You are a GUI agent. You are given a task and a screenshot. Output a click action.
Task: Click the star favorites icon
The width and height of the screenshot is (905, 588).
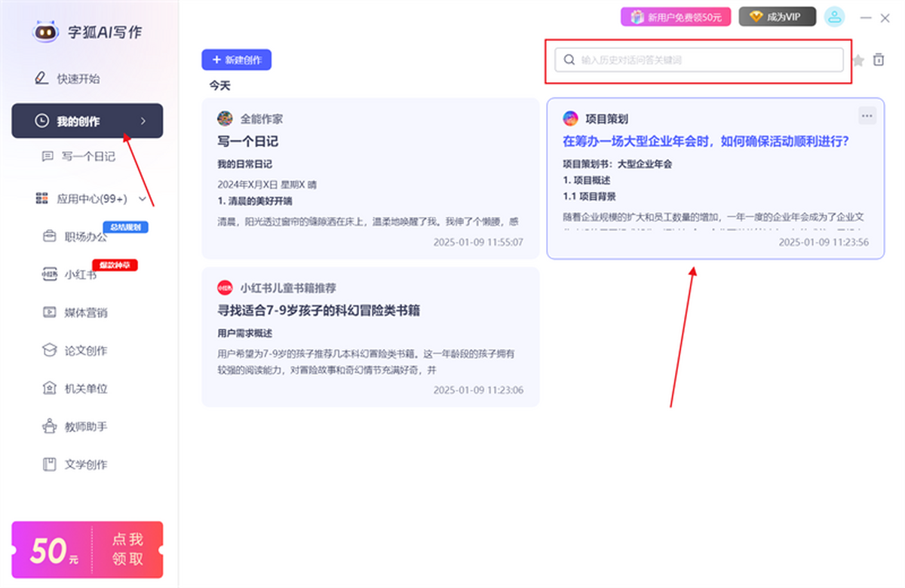tap(858, 60)
